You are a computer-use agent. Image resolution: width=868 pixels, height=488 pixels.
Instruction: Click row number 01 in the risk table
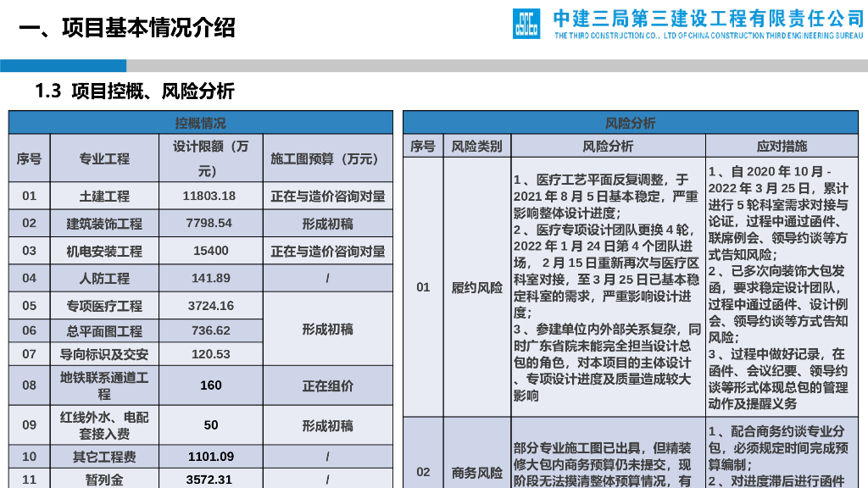pos(423,287)
